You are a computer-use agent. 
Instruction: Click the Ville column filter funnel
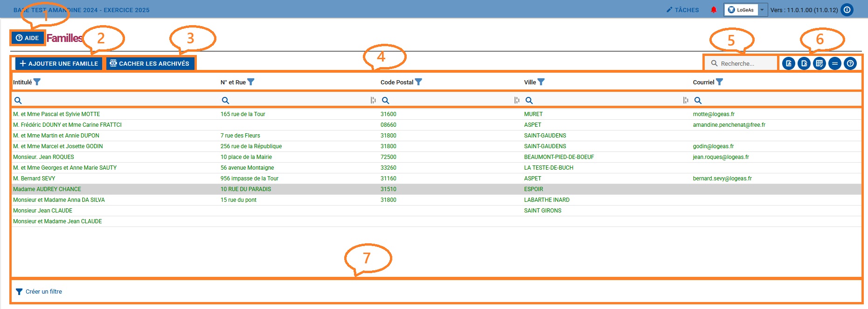[541, 82]
